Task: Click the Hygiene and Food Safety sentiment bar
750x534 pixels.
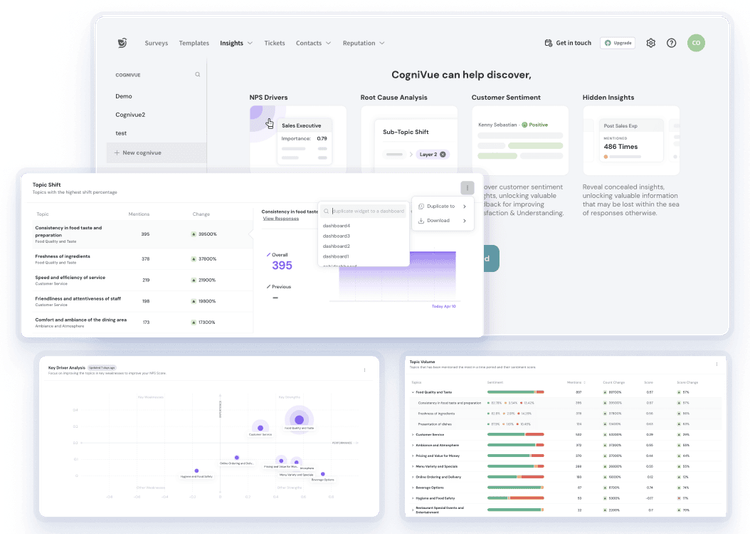Action: [516, 498]
